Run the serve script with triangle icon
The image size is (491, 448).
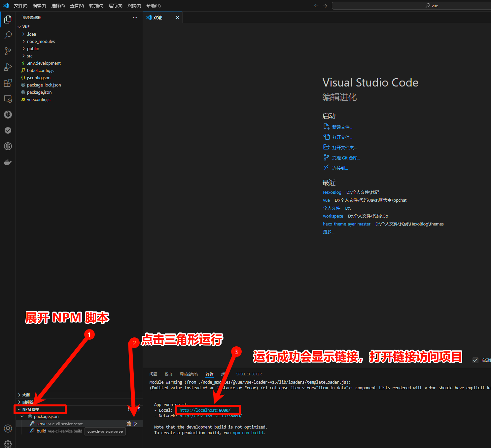[135, 424]
